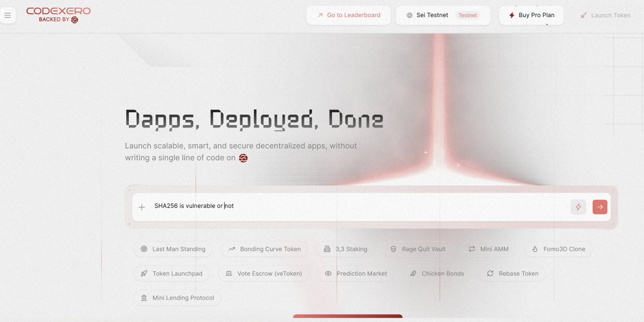
Task: Click the bank icon in Mini Lending Protocol
Action: click(144, 298)
